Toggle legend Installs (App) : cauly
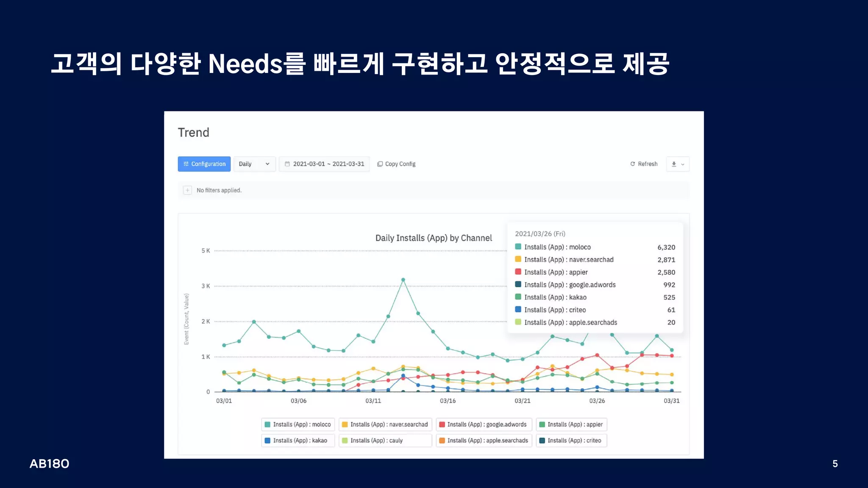 coord(385,441)
